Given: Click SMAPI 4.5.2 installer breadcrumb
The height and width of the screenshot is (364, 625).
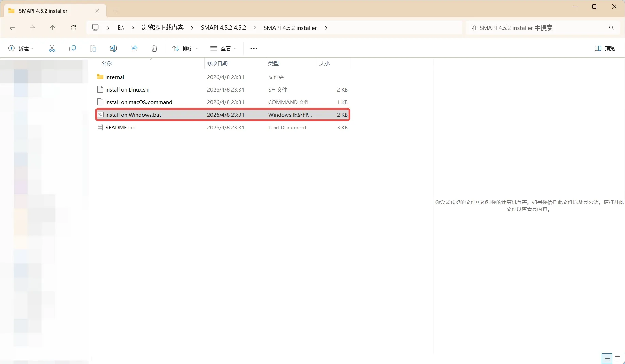Looking at the screenshot, I should pyautogui.click(x=290, y=28).
